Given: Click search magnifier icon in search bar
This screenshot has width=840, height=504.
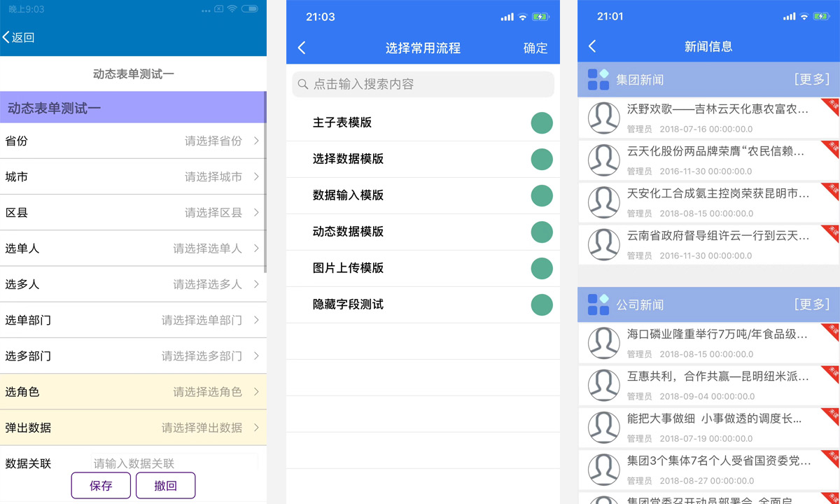Looking at the screenshot, I should click(x=303, y=84).
